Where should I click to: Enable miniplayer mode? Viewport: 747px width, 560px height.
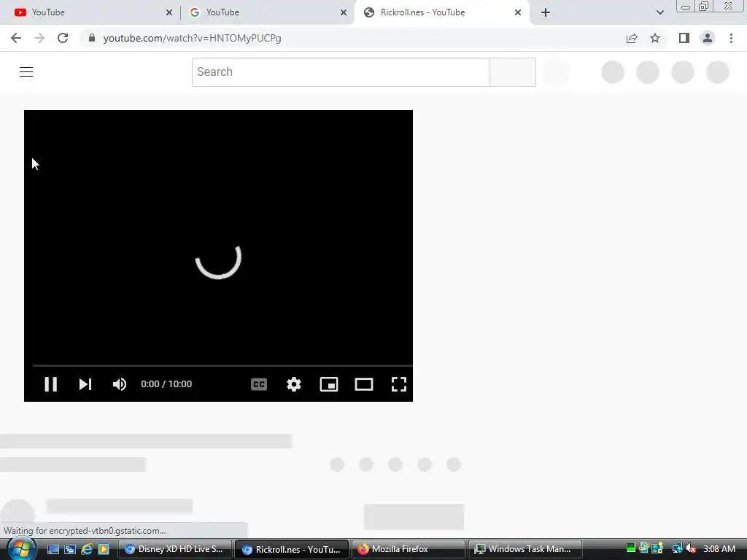[x=329, y=384]
